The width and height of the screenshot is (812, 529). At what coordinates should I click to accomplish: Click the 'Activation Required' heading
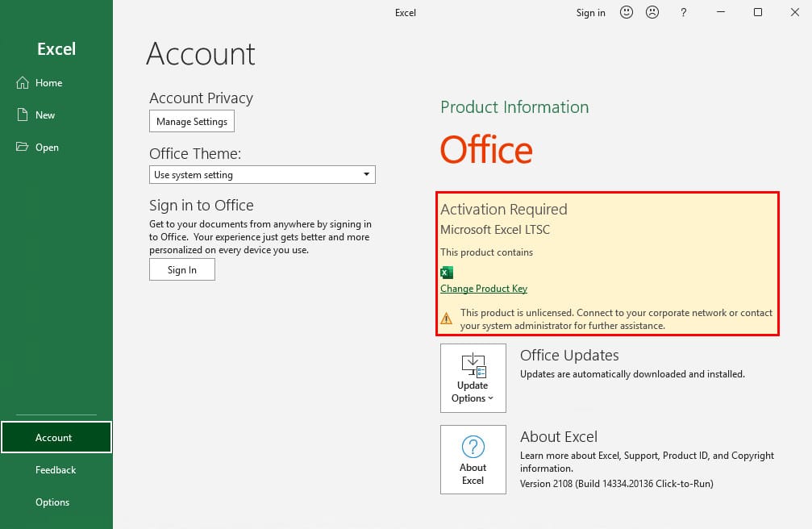pos(504,210)
